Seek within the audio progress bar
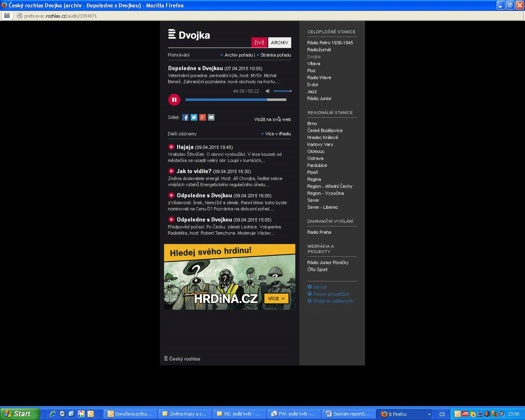The width and height of the screenshot is (525, 420). [235, 100]
